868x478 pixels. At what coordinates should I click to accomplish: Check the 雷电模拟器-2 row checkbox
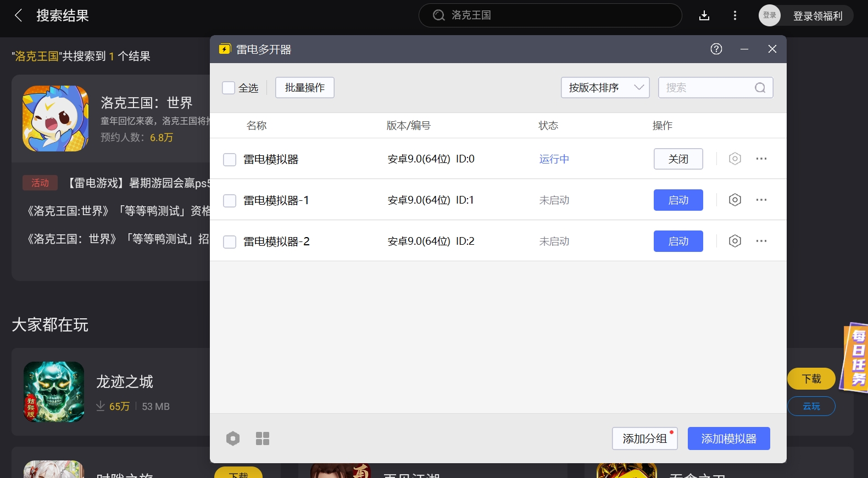[230, 242]
